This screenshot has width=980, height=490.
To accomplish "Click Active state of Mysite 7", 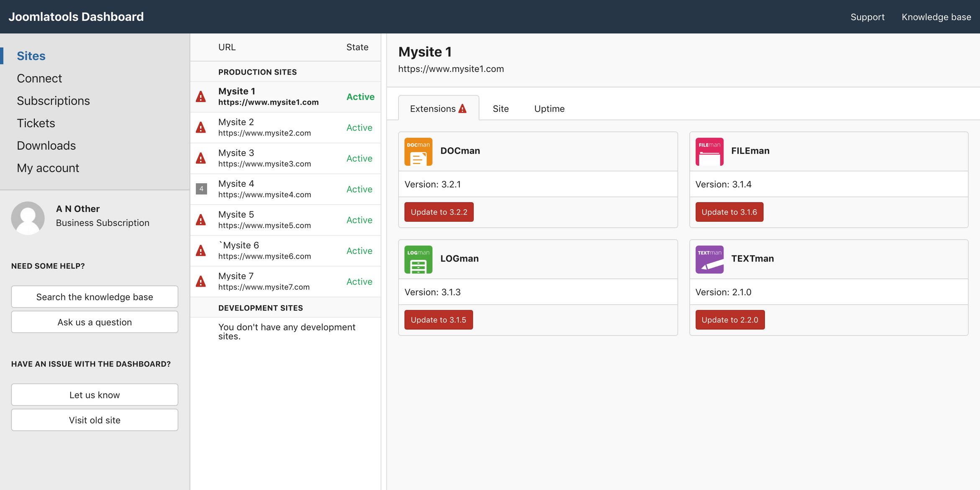I will point(359,282).
